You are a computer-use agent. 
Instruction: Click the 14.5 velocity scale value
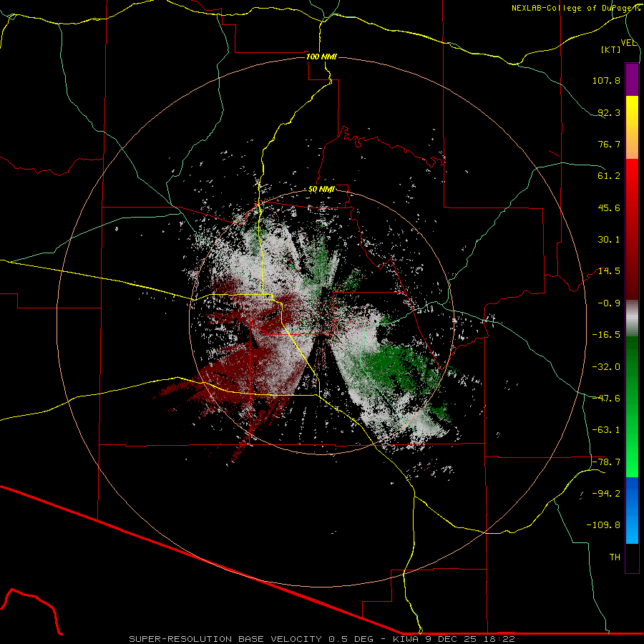[x=609, y=271]
